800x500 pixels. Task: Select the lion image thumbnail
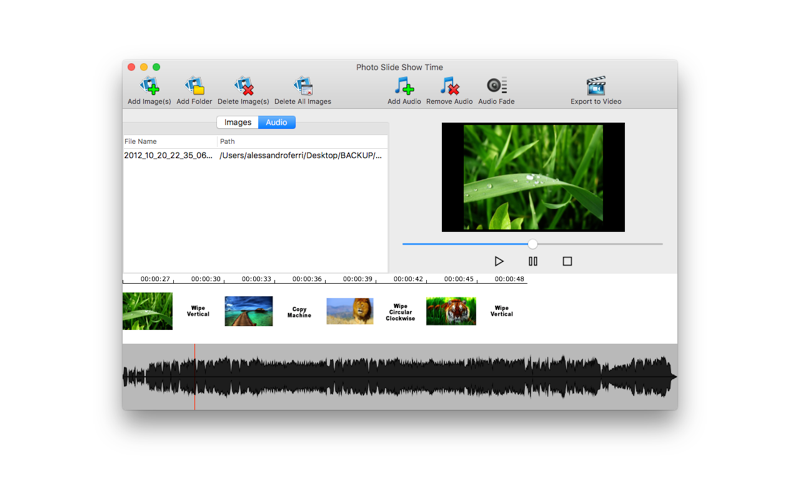350,311
